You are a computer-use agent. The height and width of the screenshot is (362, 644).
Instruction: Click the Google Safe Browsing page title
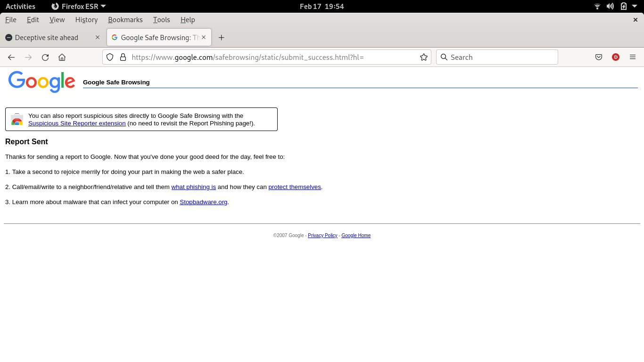pos(116,82)
